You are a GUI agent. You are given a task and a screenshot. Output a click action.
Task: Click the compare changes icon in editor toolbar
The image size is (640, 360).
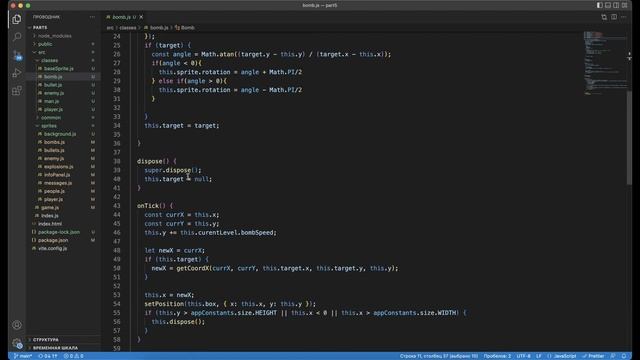pyautogui.click(x=604, y=17)
